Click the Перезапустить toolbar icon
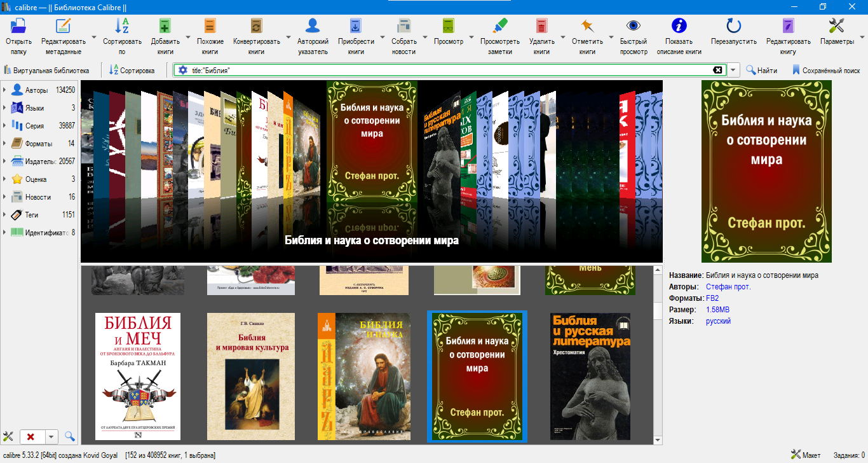 734,26
